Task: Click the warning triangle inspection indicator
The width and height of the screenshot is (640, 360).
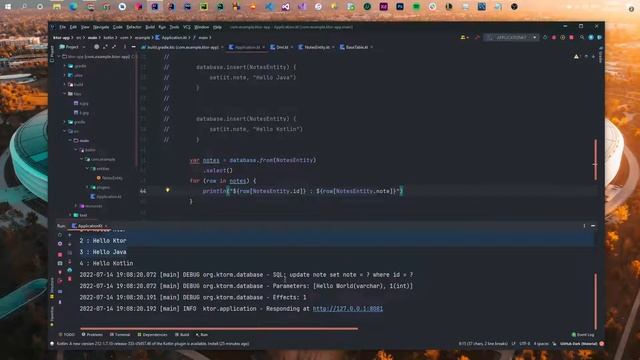Action: click(x=576, y=57)
